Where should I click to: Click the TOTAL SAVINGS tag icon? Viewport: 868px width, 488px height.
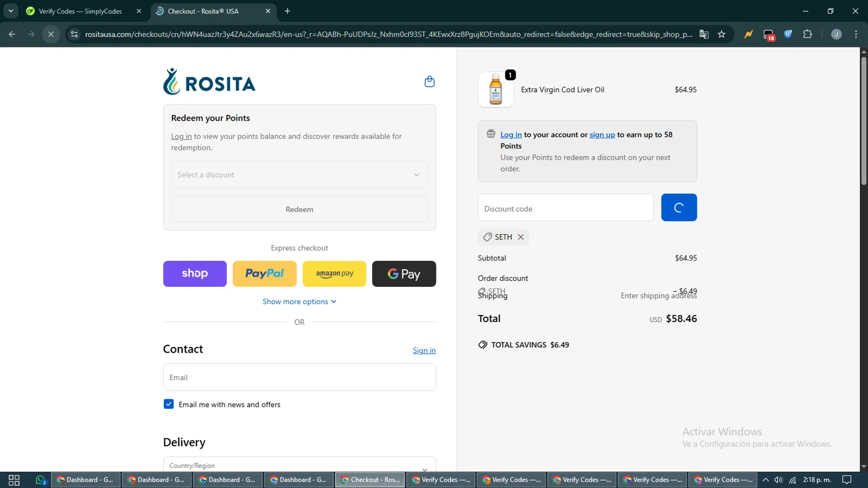click(x=483, y=345)
